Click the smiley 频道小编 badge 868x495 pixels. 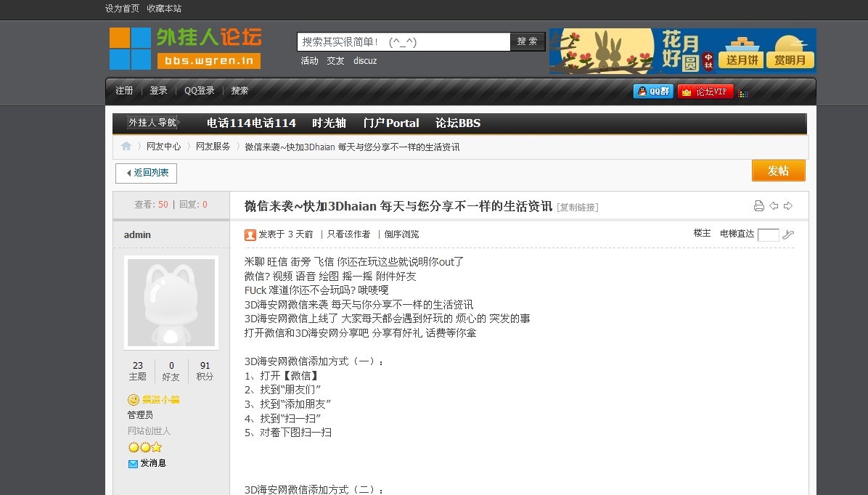coord(154,399)
